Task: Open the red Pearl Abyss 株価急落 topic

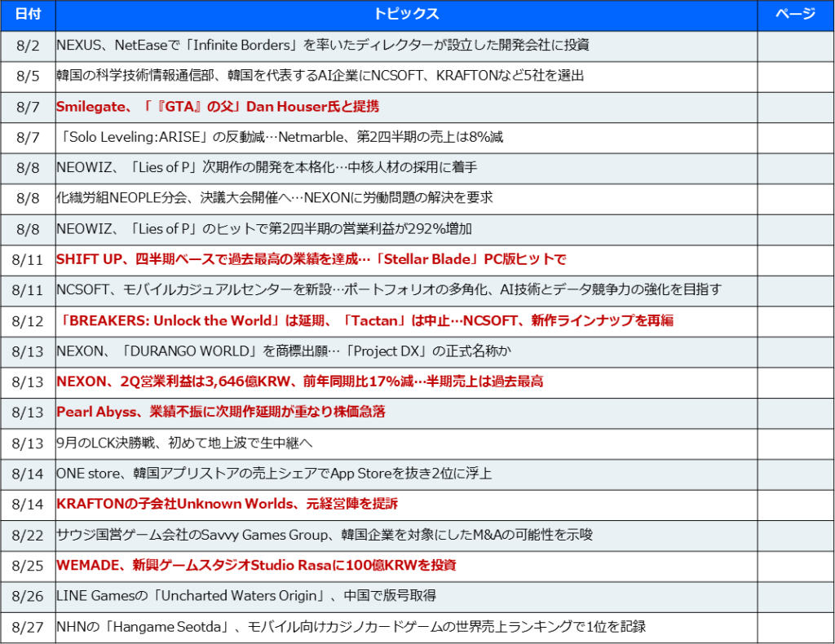Action: click(221, 412)
